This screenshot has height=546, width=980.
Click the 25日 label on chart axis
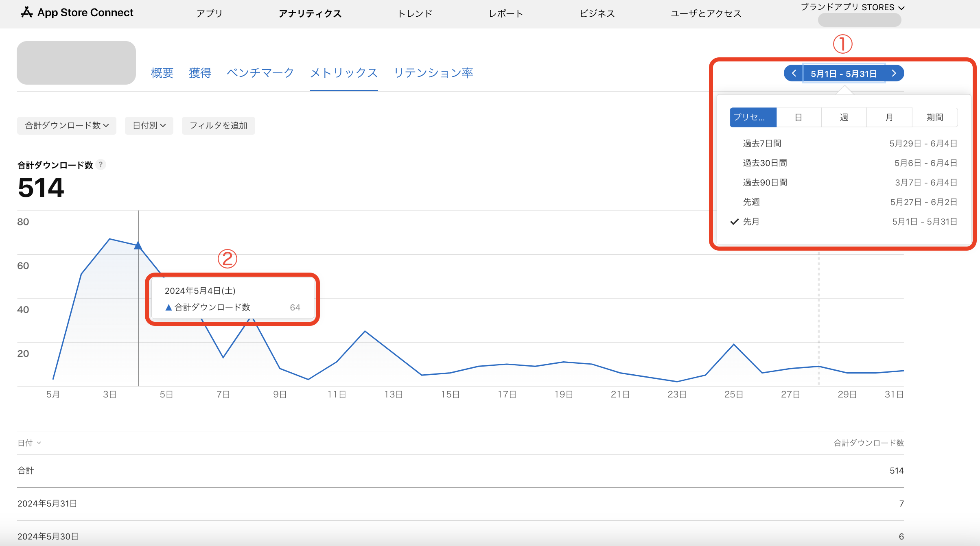pyautogui.click(x=734, y=394)
